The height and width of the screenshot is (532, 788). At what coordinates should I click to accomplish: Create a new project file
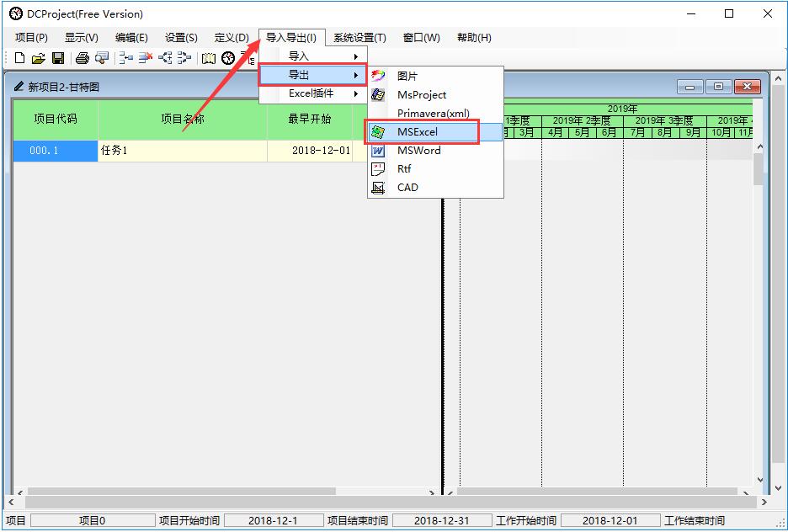click(19, 57)
